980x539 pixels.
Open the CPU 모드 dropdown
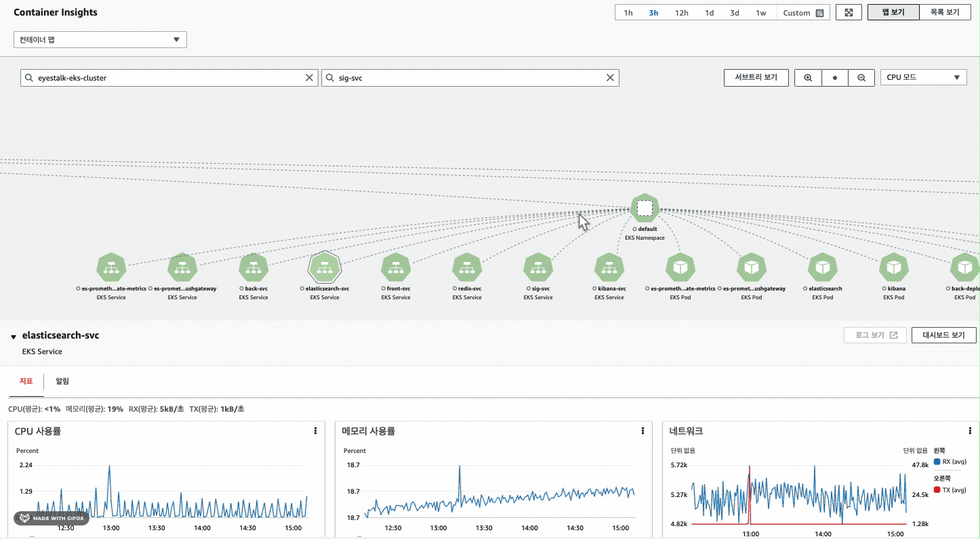tap(923, 77)
